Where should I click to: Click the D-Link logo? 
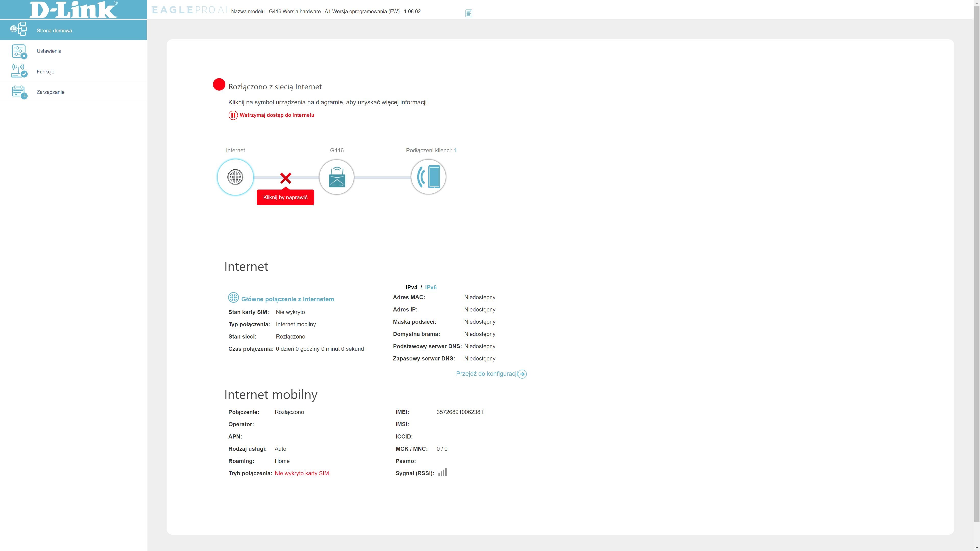coord(73,9)
